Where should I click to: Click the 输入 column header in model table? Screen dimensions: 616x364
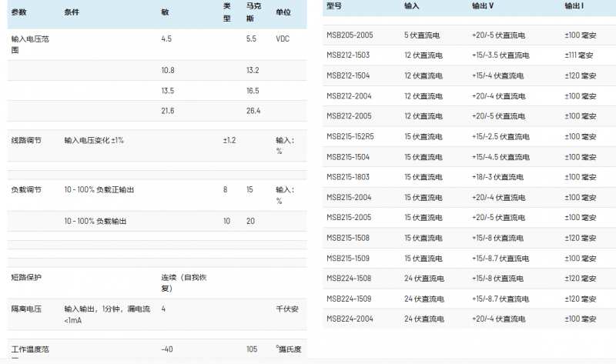coord(412,6)
